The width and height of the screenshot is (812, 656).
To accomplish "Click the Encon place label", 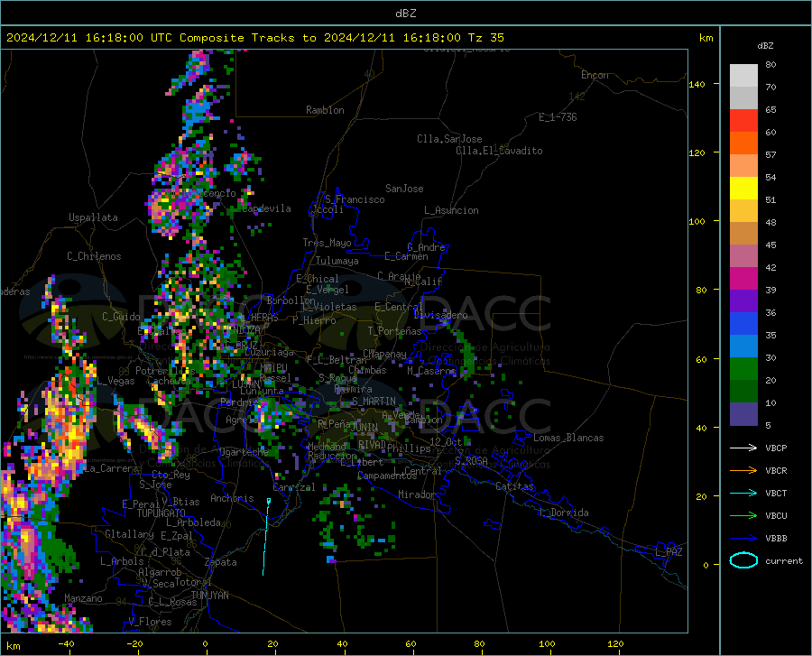I will 595,75.
